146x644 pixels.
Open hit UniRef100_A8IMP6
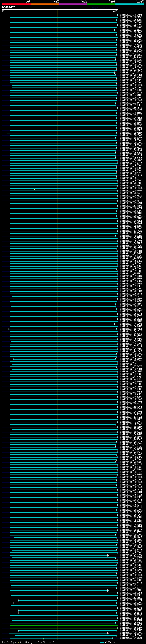coord(131,15)
